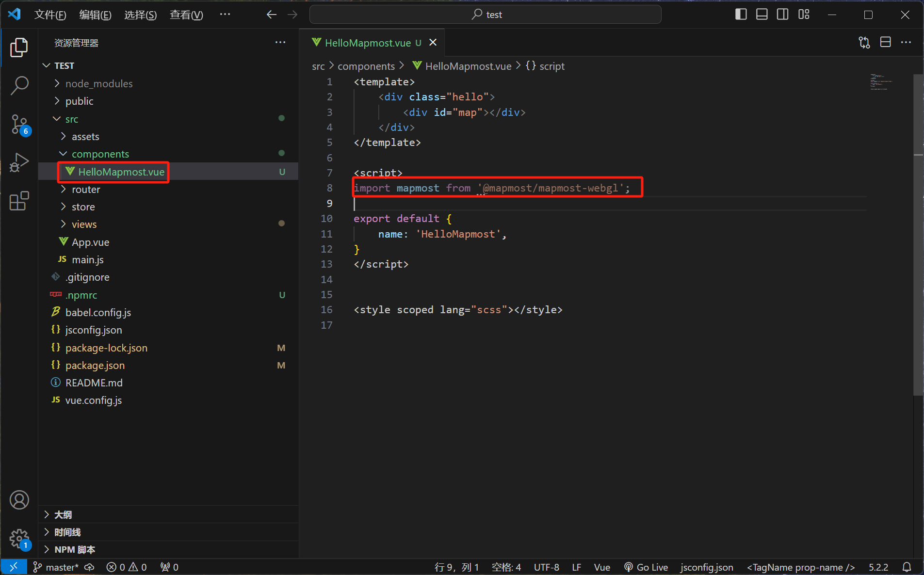This screenshot has height=575, width=924.
Task: Click the master branch indicator
Action: coord(56,567)
